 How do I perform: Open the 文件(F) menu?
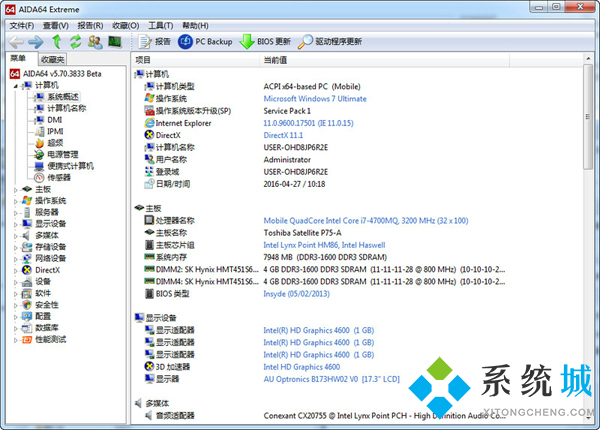(x=22, y=26)
